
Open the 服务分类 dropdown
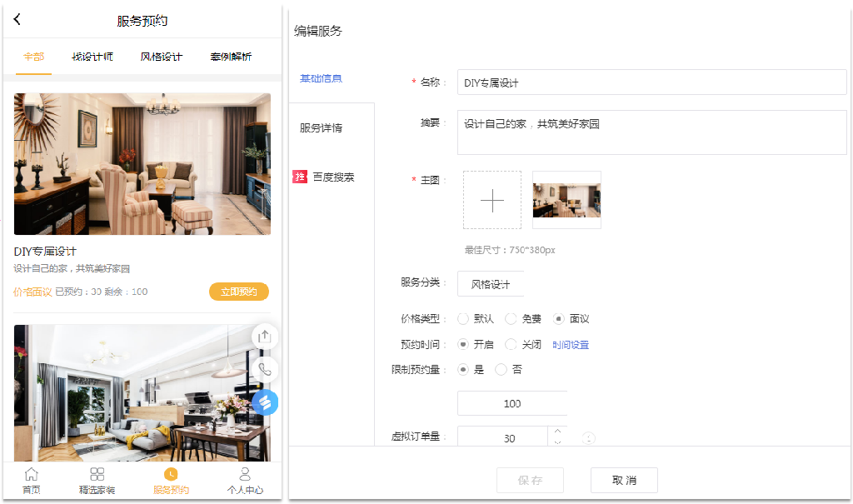(x=490, y=283)
